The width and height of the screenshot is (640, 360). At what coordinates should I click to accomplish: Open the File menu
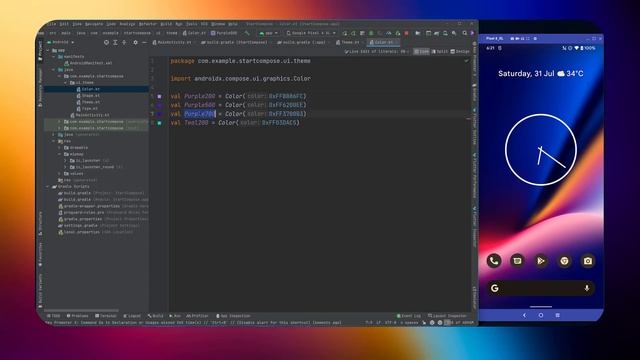pyautogui.click(x=51, y=24)
